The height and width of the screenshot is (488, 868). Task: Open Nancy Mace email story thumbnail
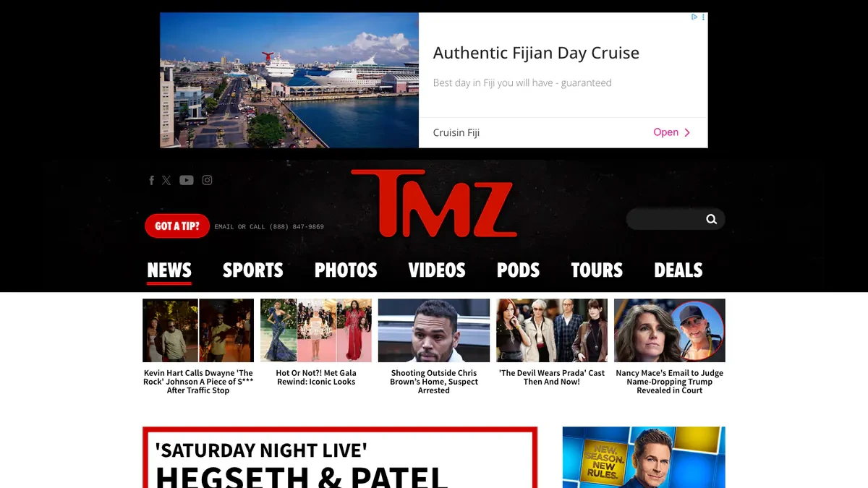[670, 330]
